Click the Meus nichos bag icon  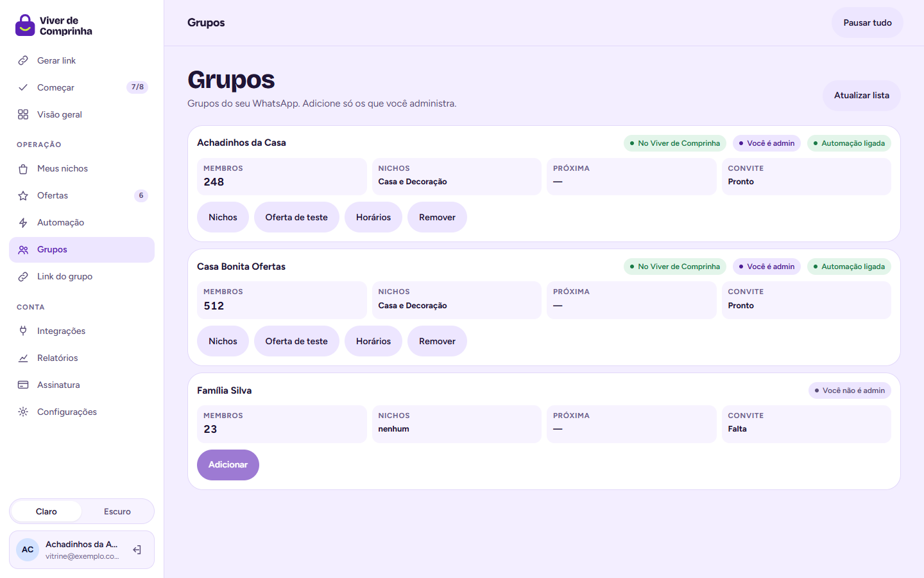(23, 169)
